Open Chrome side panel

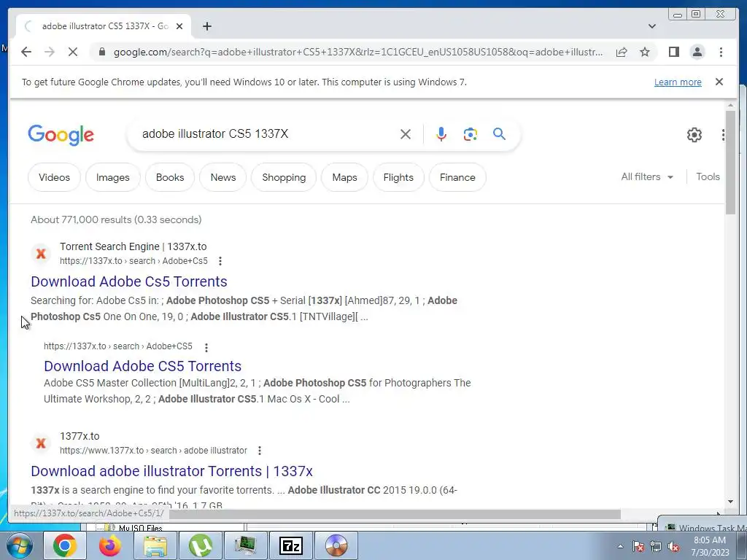coord(673,52)
